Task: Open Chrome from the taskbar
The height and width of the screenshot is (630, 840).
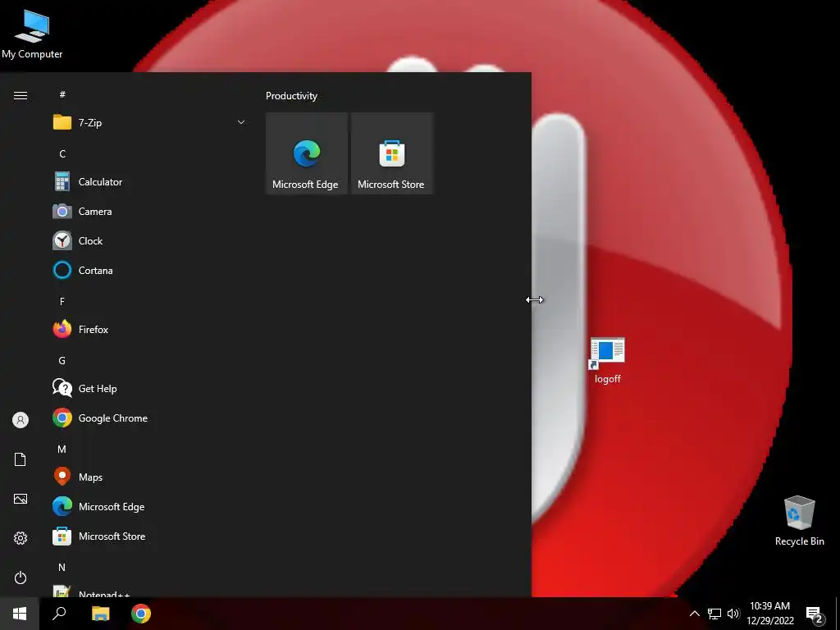Action: (141, 614)
